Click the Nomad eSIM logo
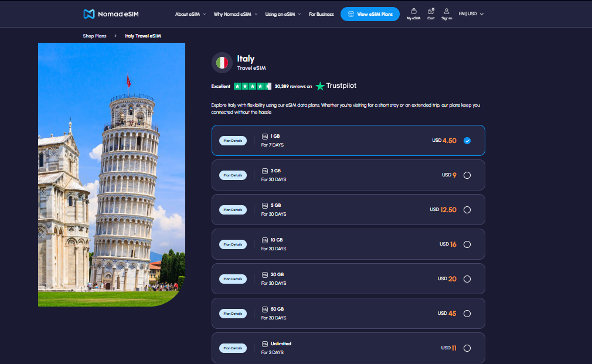The width and height of the screenshot is (592, 364). [x=111, y=14]
